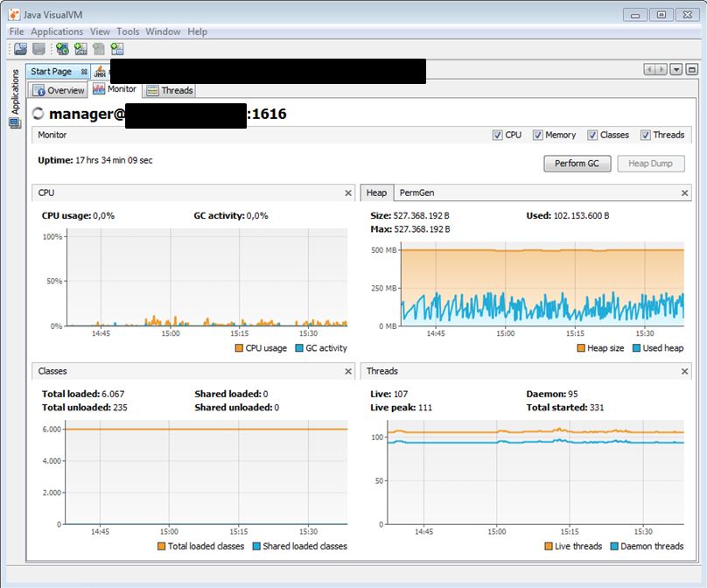Switch to the PermGen tab

tap(416, 193)
